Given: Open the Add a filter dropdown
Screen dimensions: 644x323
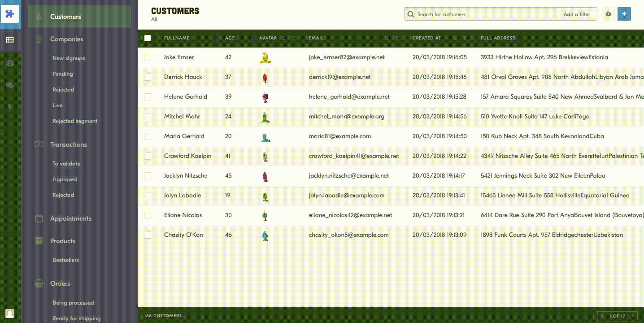Looking at the screenshot, I should tap(577, 14).
